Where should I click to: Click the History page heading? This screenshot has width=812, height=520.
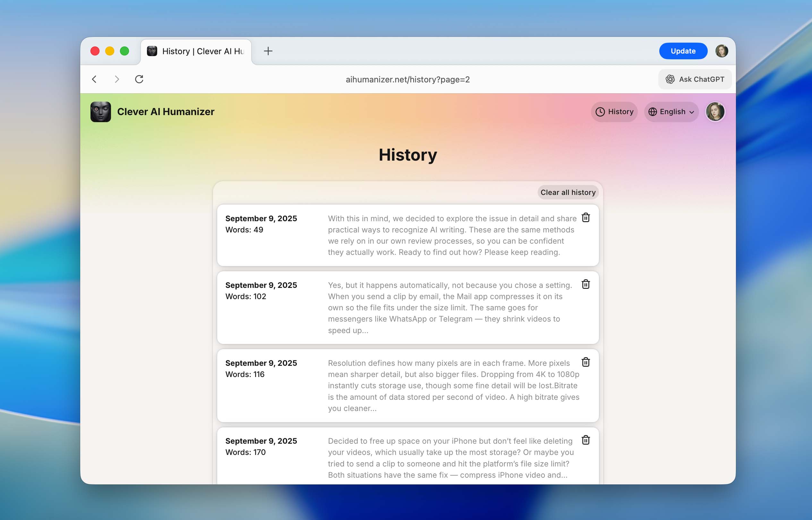click(408, 155)
